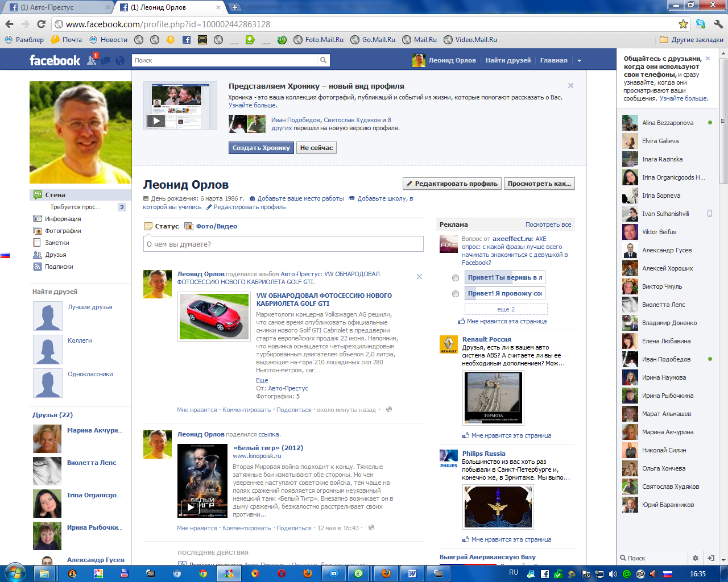Click privacy globe icon on Golf GTI post
This screenshot has height=582, width=728.
pos(389,409)
